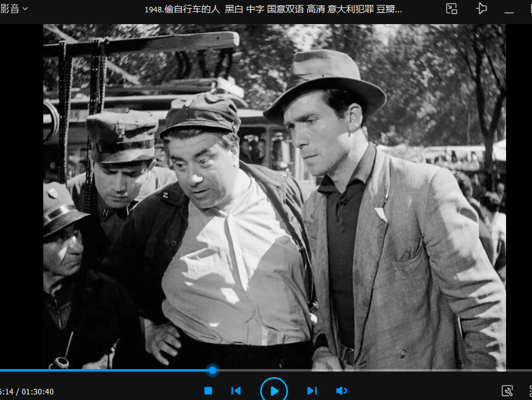The width and height of the screenshot is (532, 400).
Task: Skip to the next video
Action: coord(312,391)
